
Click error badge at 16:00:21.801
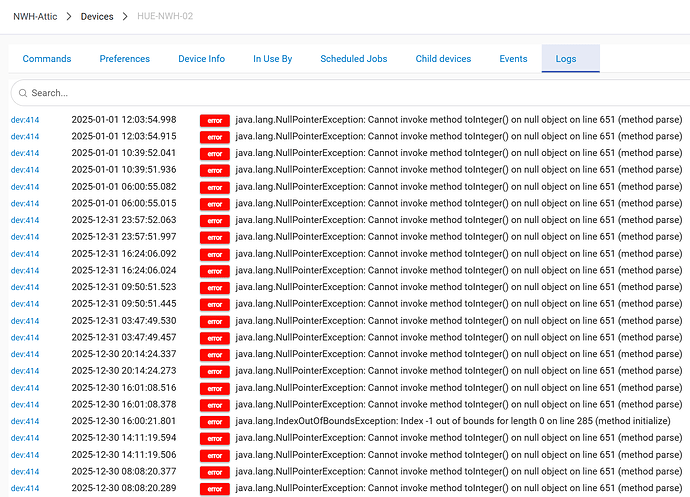pyautogui.click(x=215, y=422)
